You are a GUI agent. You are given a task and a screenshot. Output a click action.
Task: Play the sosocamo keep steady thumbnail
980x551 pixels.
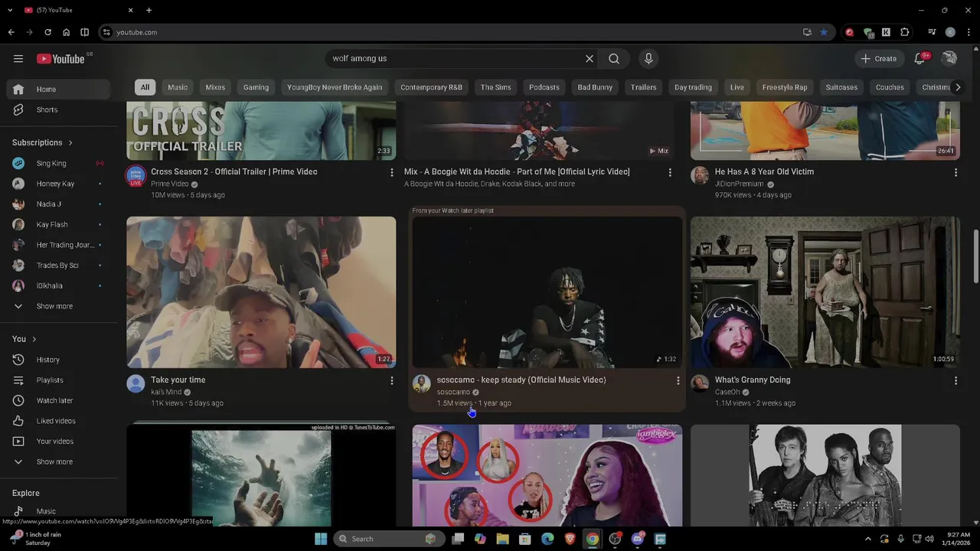pyautogui.click(x=547, y=292)
